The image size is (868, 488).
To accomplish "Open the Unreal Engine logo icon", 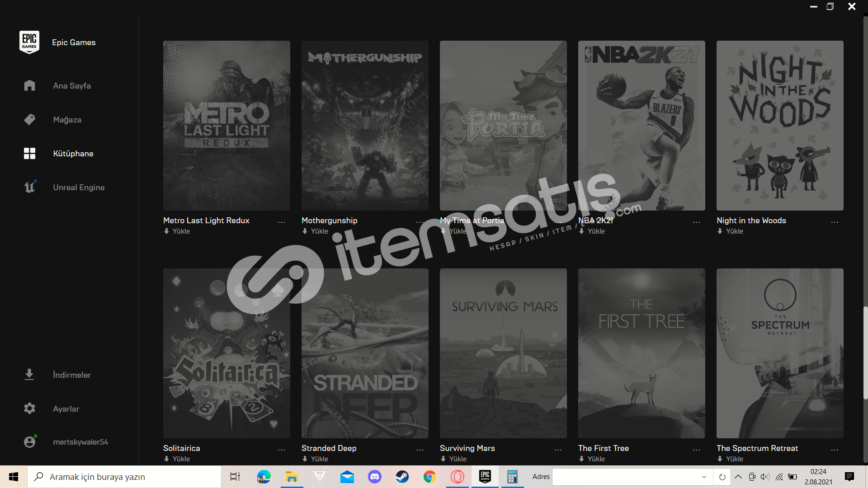I will (x=29, y=187).
